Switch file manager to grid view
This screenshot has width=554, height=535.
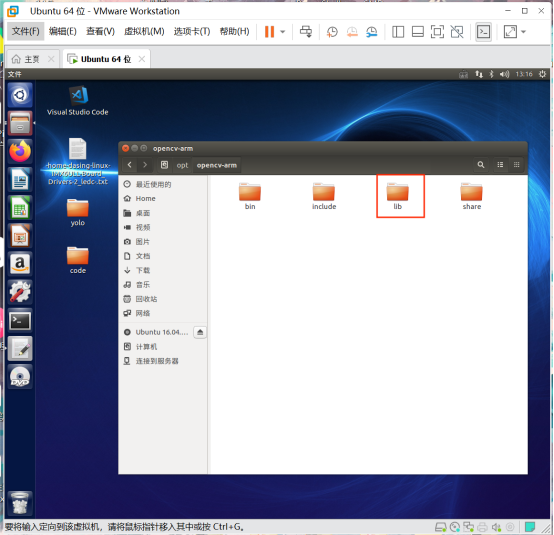517,165
